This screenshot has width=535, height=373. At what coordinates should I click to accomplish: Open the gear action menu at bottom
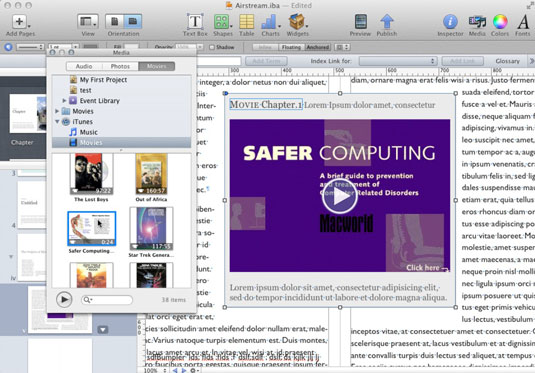point(193,370)
